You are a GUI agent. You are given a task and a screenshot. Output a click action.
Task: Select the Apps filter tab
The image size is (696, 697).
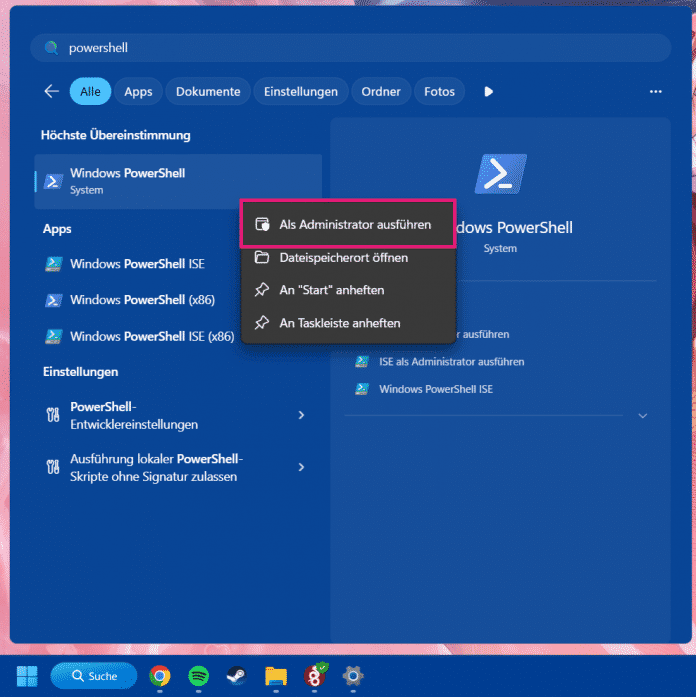tap(138, 92)
